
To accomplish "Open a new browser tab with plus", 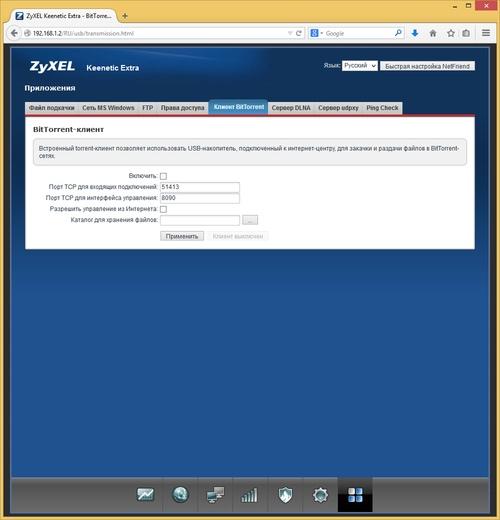I will [x=125, y=16].
